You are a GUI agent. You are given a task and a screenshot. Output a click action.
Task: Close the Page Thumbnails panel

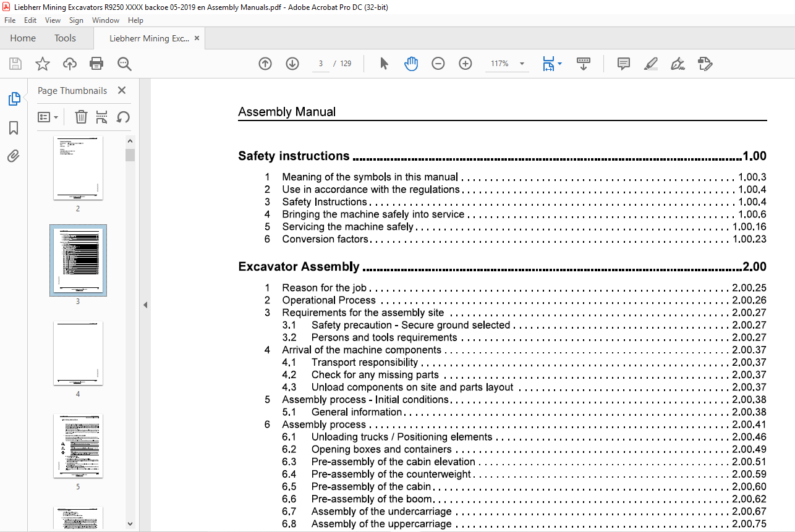(122, 90)
